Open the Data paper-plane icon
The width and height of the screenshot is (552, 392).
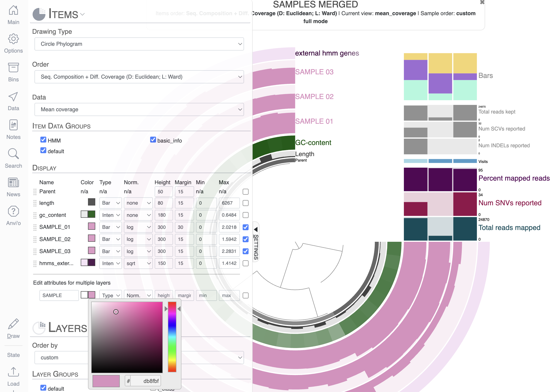(13, 97)
